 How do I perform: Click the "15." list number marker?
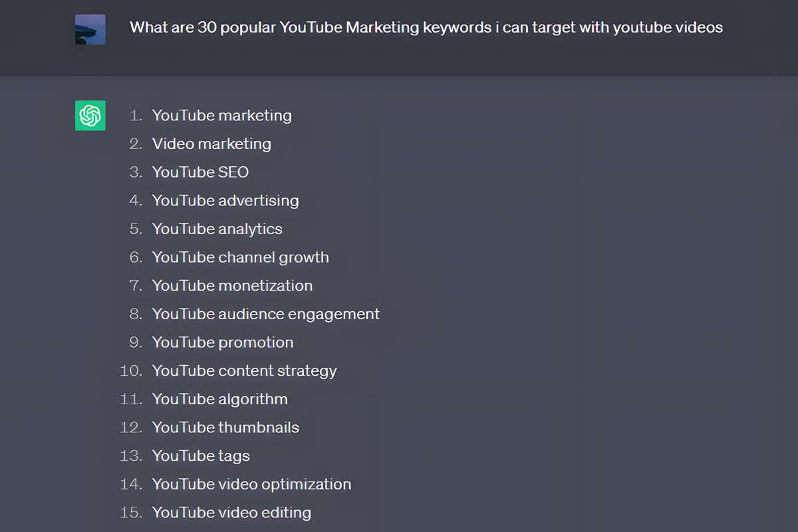coord(131,513)
